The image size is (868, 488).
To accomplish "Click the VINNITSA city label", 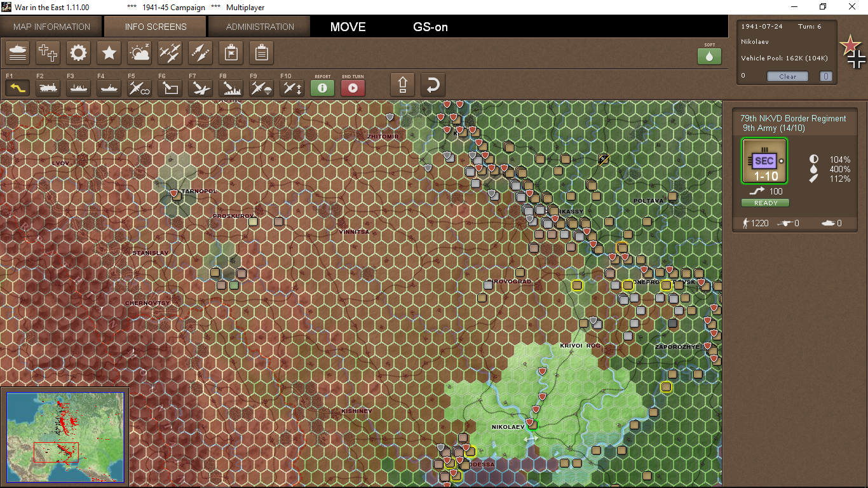I will tap(354, 232).
